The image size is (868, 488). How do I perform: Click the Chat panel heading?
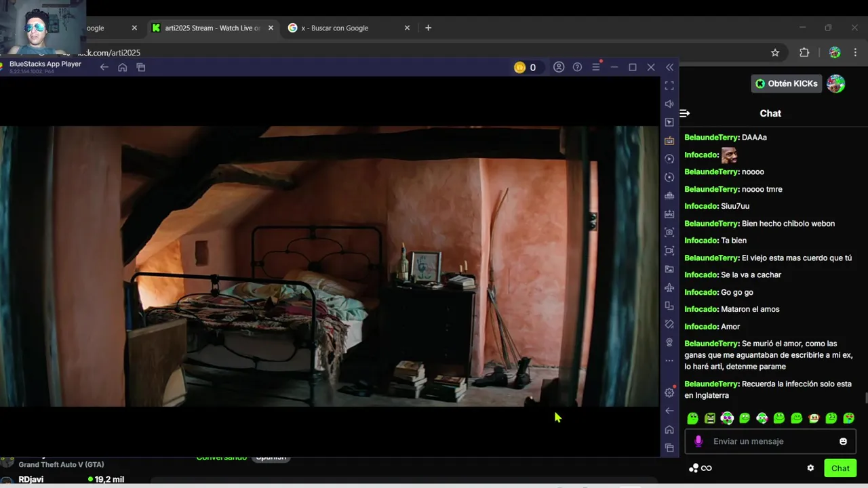click(770, 113)
